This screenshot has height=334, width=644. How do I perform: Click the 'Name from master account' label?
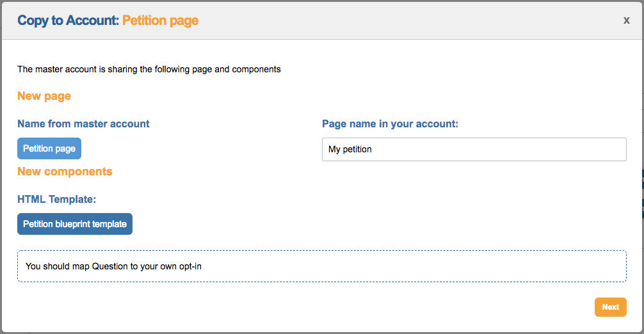point(83,123)
